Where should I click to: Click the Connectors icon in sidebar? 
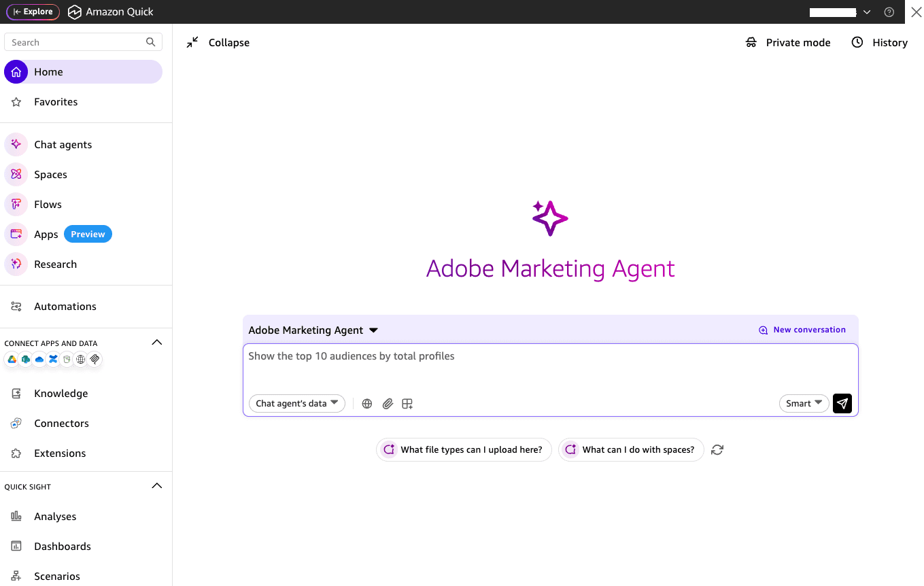pyautogui.click(x=16, y=424)
